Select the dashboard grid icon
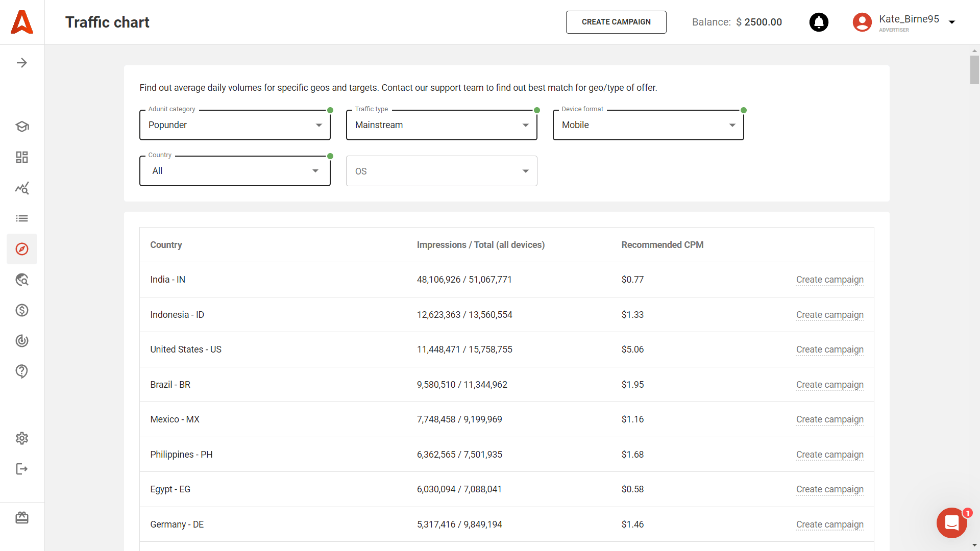Viewport: 980px width, 551px height. (x=22, y=157)
